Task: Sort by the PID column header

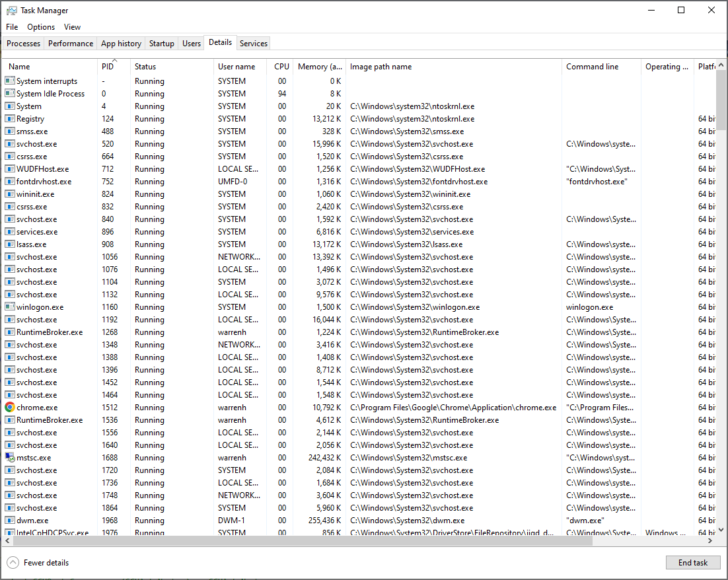Action: click(x=114, y=67)
